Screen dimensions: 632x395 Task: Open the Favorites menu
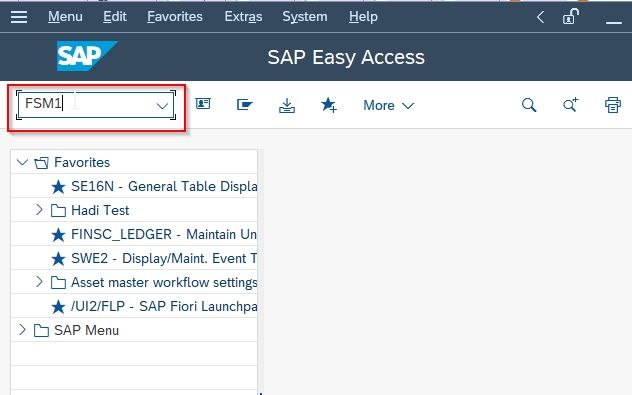175,17
